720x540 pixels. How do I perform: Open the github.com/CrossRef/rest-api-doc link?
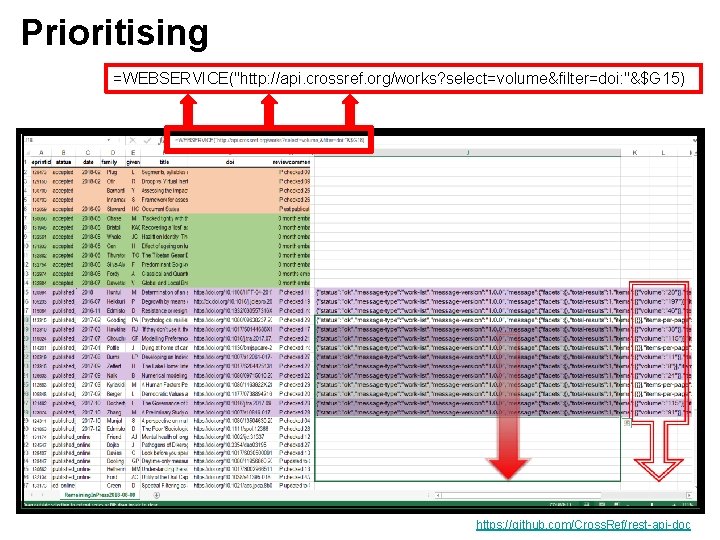pyautogui.click(x=583, y=524)
